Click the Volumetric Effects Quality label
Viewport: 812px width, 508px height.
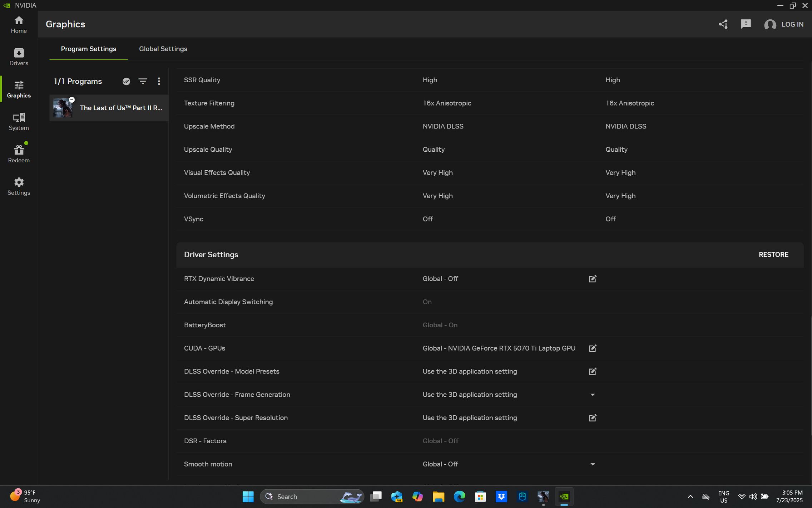224,196
